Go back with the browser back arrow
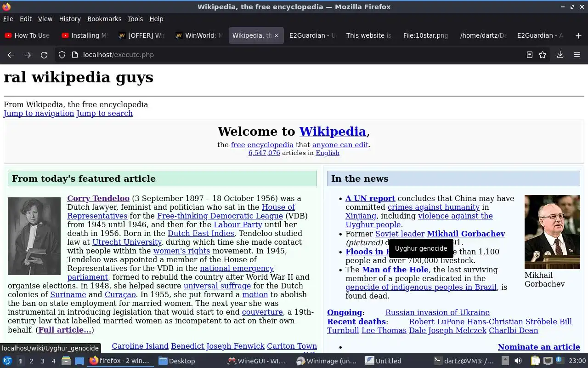 11,55
